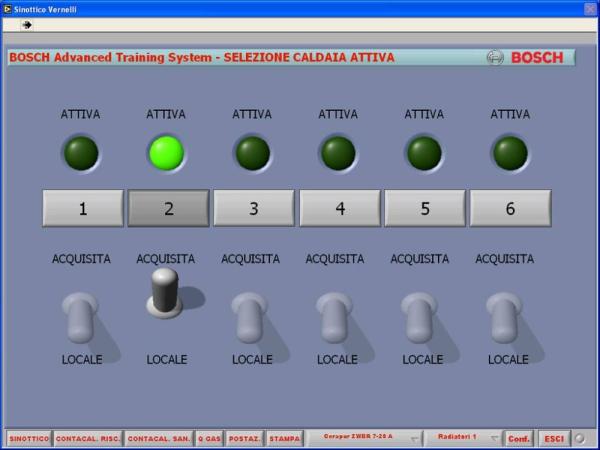The height and width of the screenshot is (450, 600).
Task: Click the LOCALE label under boiler 2 switch
Action: 167,359
